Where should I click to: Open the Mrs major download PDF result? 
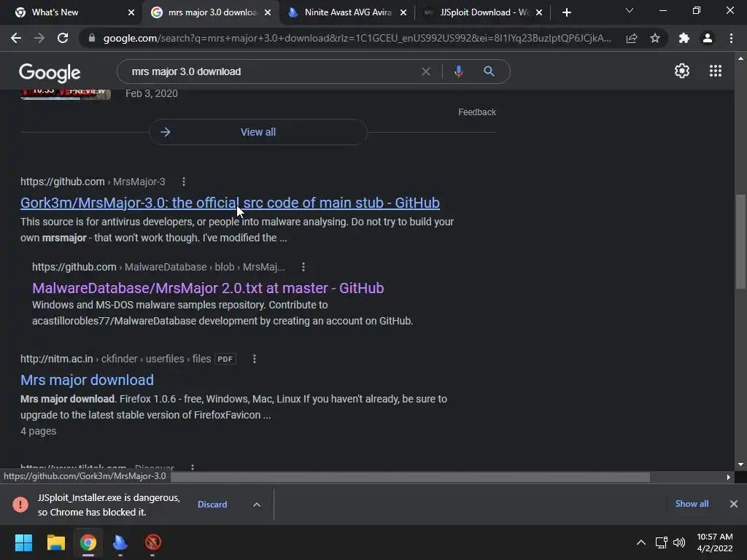(x=87, y=380)
